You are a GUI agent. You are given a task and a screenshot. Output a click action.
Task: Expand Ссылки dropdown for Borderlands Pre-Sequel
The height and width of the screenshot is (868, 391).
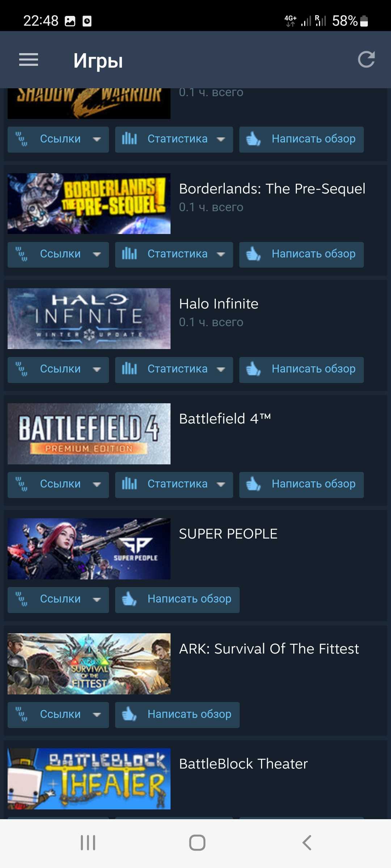tap(58, 255)
